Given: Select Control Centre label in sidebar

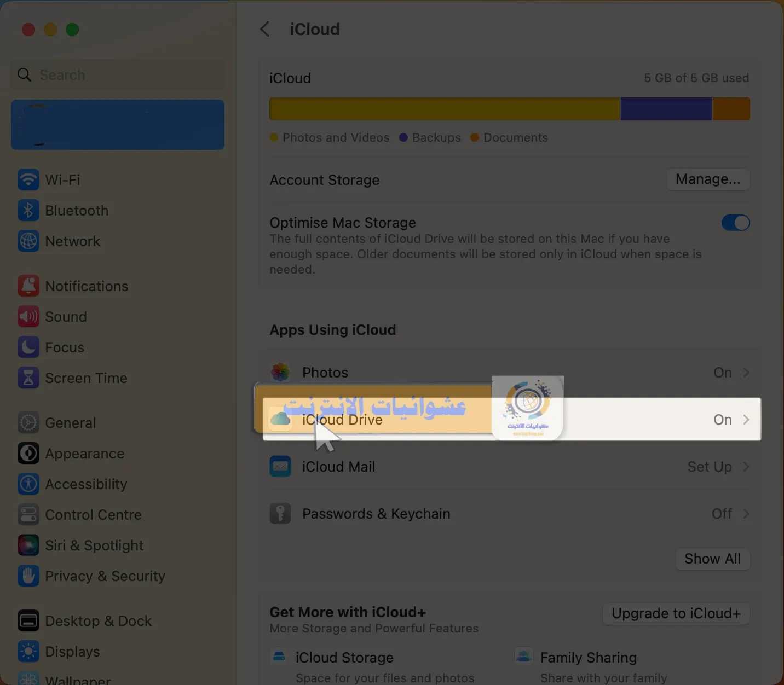Looking at the screenshot, I should pyautogui.click(x=93, y=515).
